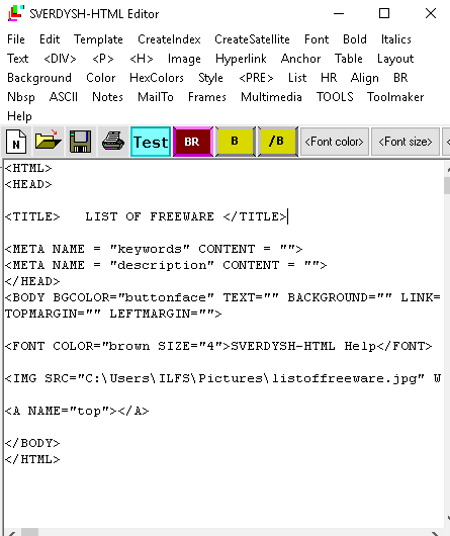Open the Nbsp menu

21,97
